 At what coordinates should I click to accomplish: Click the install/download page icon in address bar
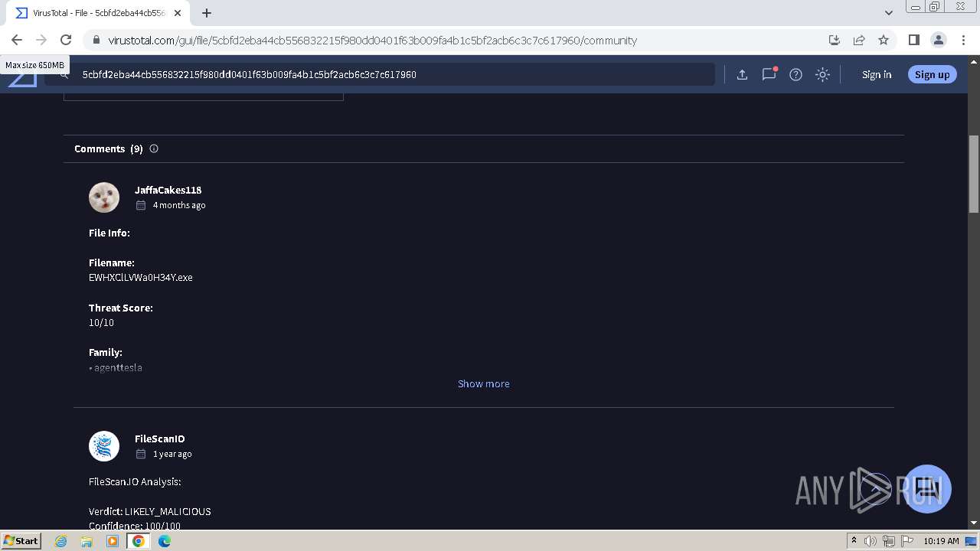click(x=835, y=40)
